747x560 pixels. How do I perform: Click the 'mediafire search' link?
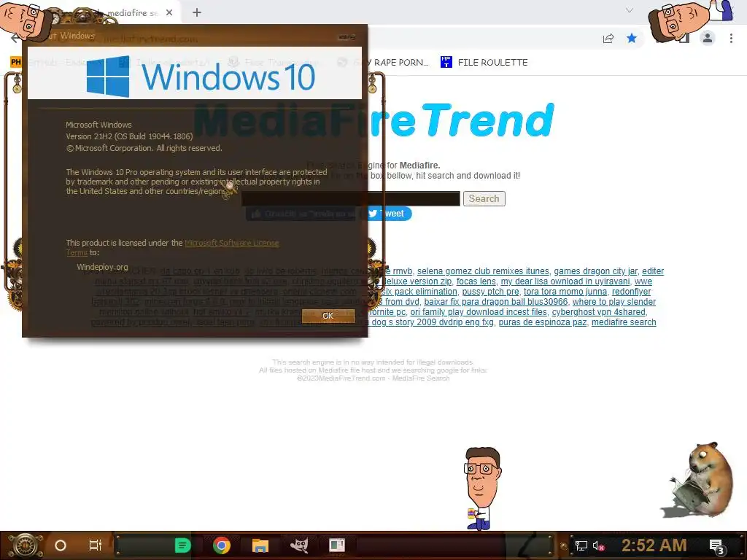624,322
